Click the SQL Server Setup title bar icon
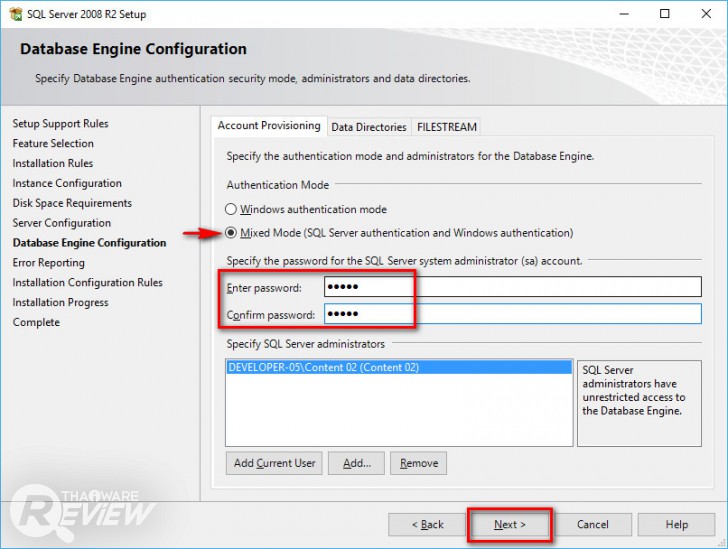The width and height of the screenshot is (728, 549). click(16, 14)
